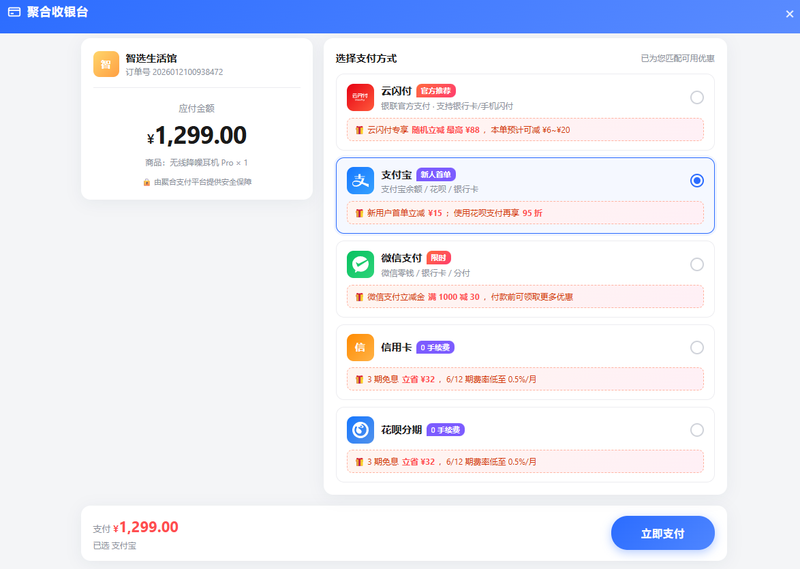800x569 pixels.
Task: Click gift icon in 微信支付 promo banner
Action: [x=359, y=297]
